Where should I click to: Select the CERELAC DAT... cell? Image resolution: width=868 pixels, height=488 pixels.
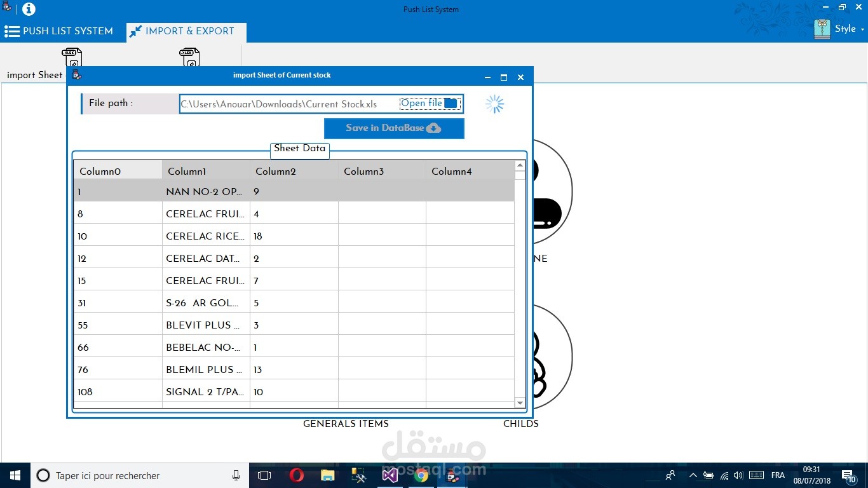[x=207, y=259]
